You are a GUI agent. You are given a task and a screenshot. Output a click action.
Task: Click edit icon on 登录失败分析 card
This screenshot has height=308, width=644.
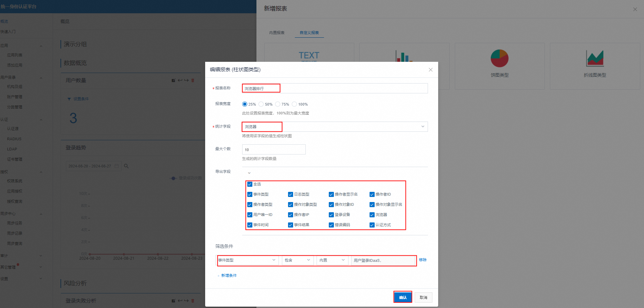point(173,301)
